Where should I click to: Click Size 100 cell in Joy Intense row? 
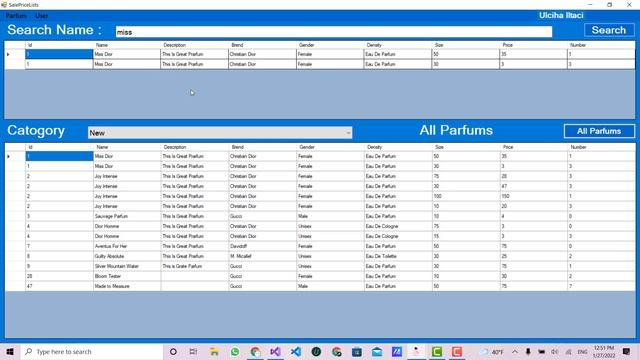(467, 196)
